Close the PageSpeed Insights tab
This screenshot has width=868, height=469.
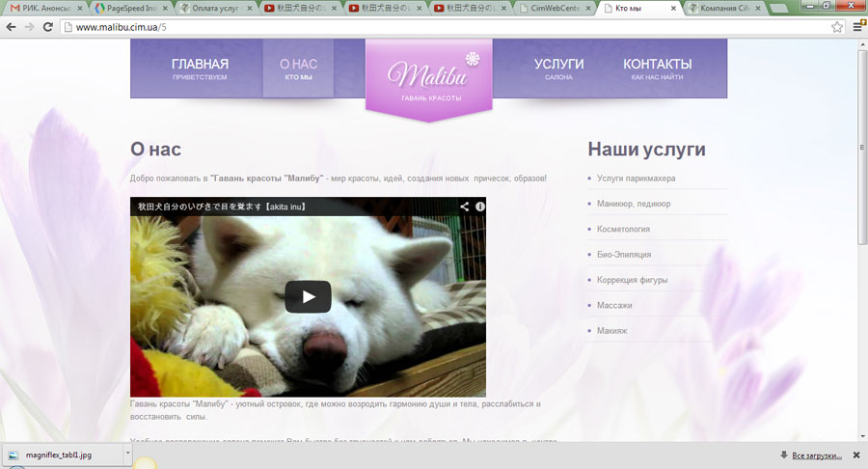point(165,9)
